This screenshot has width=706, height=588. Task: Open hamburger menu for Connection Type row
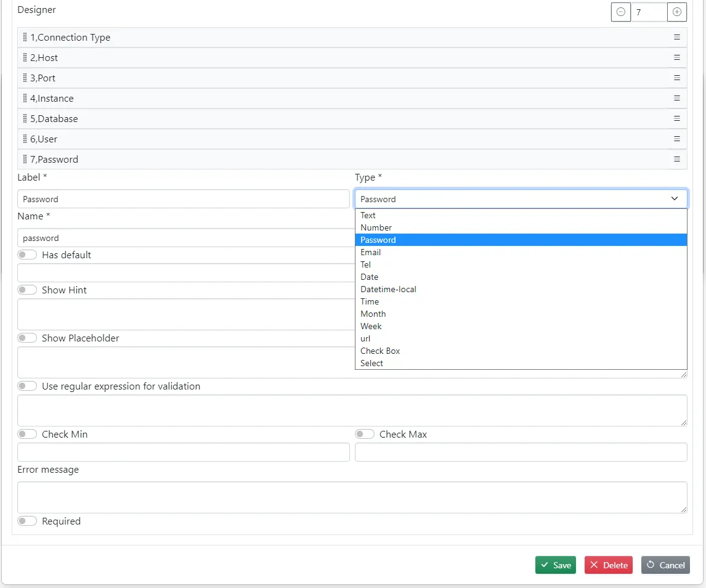(676, 38)
